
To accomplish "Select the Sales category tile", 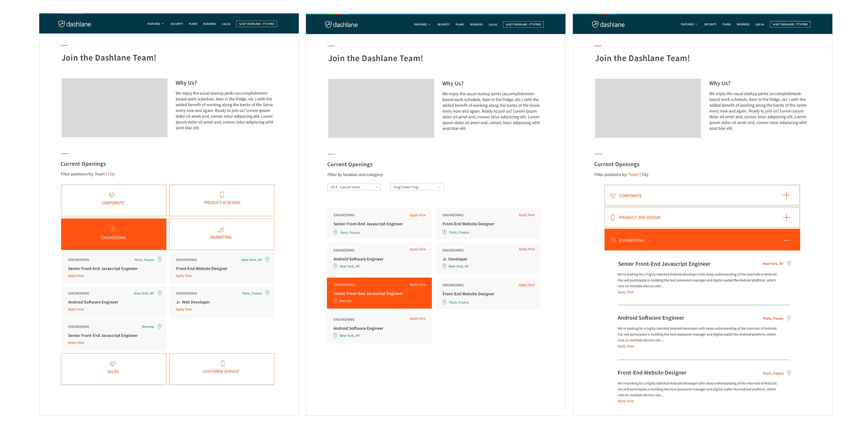I will [x=113, y=369].
